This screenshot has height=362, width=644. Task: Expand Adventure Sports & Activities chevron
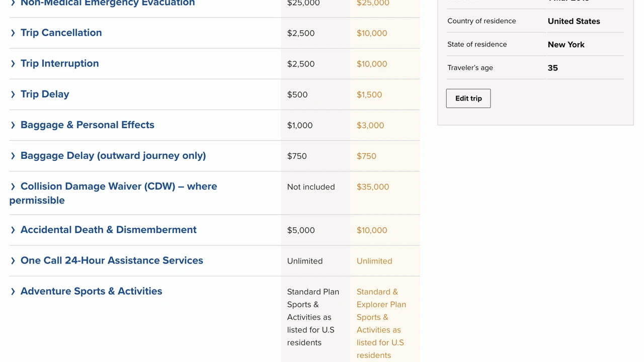tap(13, 292)
